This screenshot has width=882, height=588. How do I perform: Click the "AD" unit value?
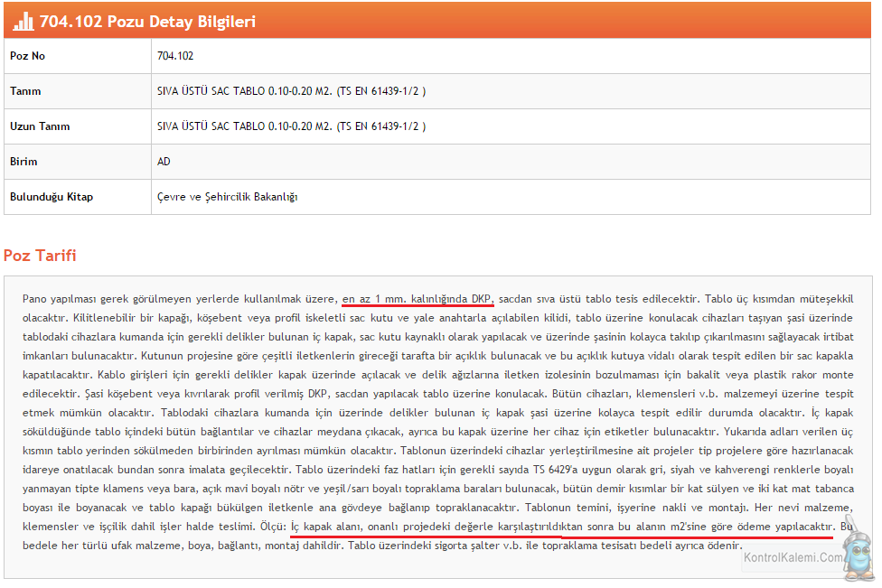pyautogui.click(x=164, y=162)
